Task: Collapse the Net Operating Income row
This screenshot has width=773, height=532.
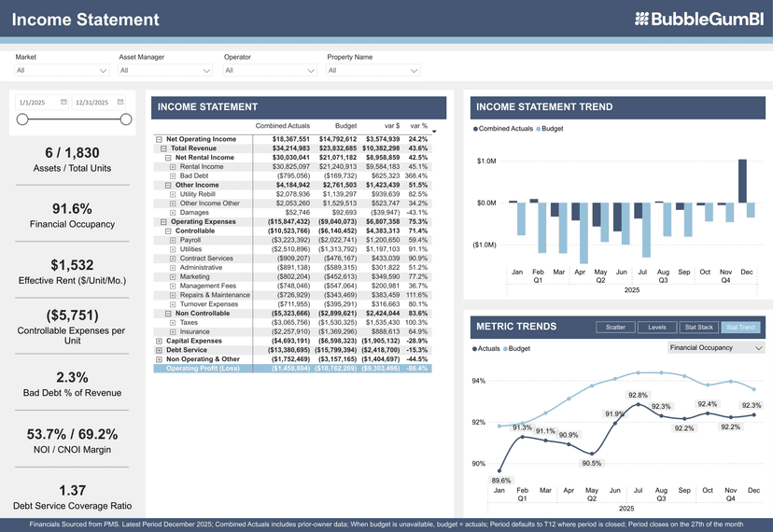Action: click(159, 139)
